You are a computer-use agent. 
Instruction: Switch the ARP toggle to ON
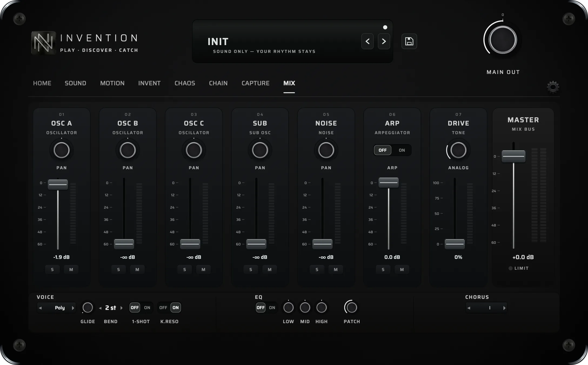click(x=402, y=150)
